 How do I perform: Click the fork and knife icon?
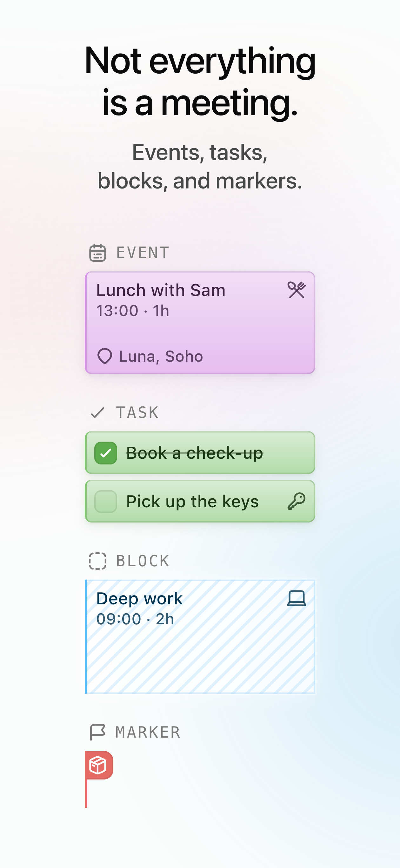[297, 290]
